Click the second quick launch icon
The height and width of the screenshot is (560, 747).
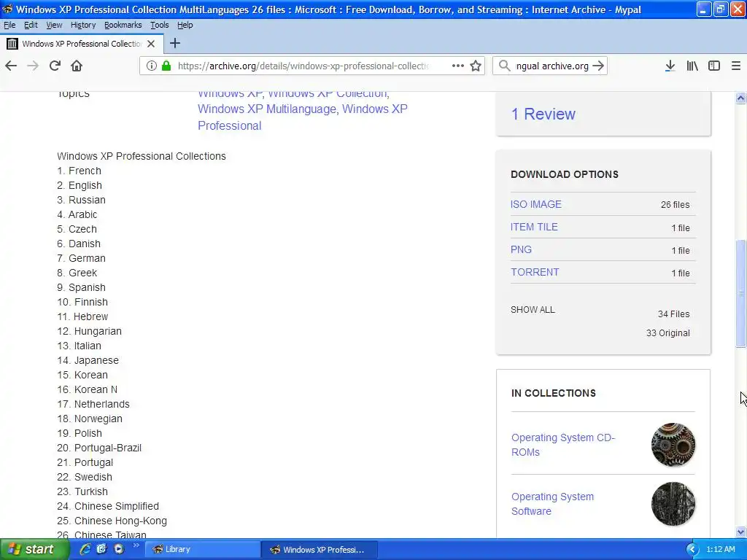pos(101,549)
